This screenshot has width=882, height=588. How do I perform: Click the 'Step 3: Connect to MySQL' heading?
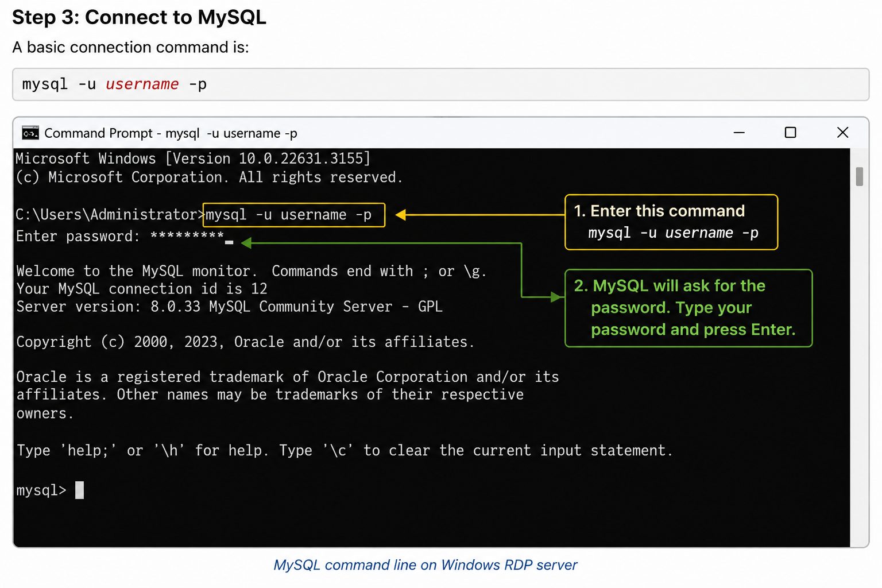pos(139,17)
